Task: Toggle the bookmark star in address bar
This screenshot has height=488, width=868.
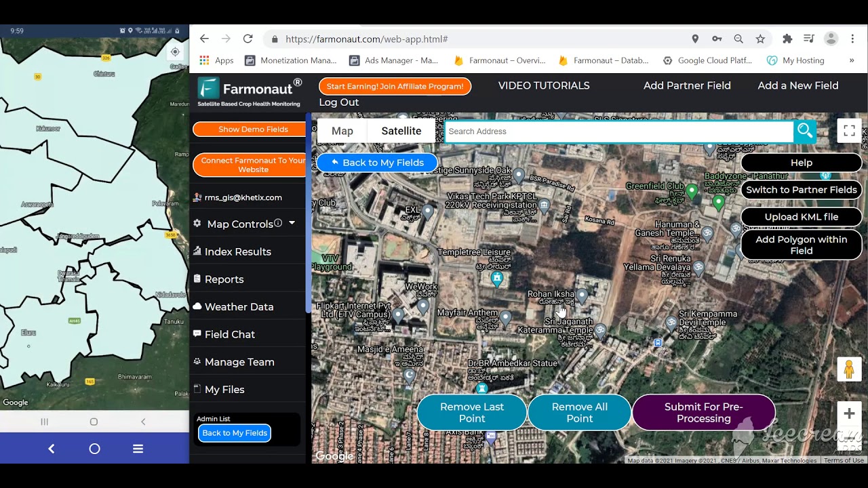Action: [x=760, y=39]
